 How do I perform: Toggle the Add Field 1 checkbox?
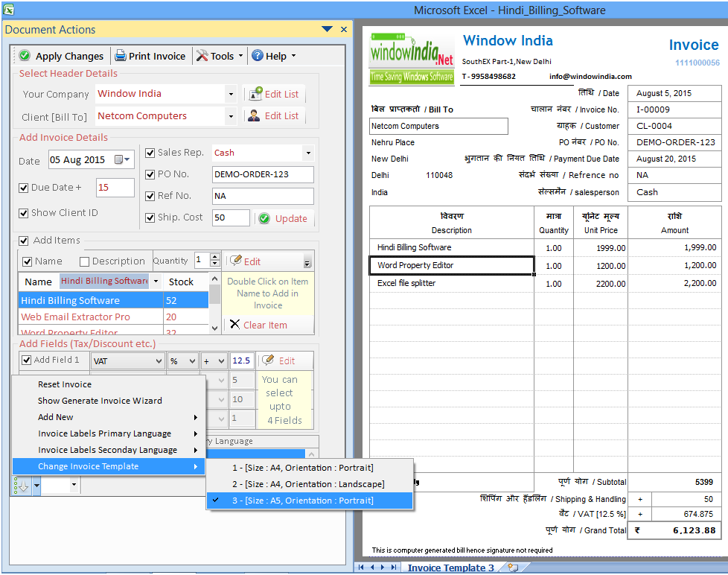coord(27,360)
